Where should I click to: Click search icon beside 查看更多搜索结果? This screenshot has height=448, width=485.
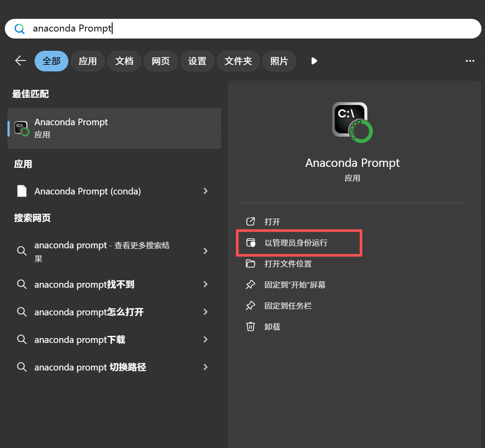[21, 251]
